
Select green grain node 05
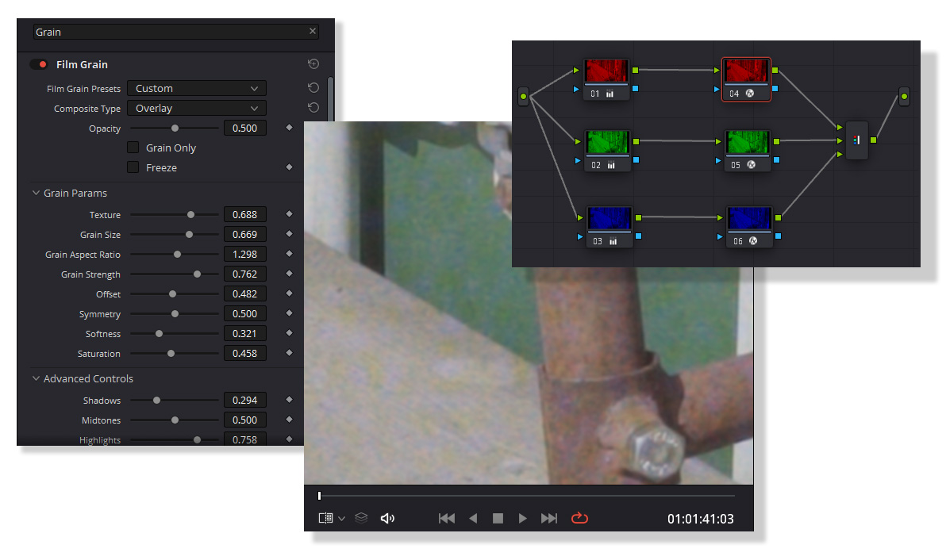point(748,151)
